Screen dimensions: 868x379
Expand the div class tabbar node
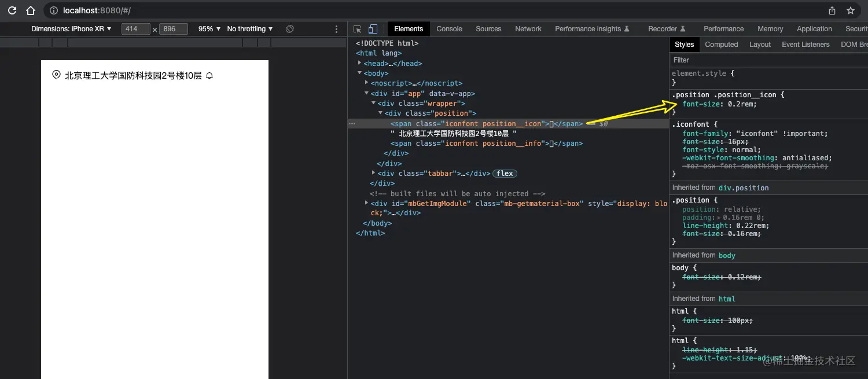pos(373,173)
